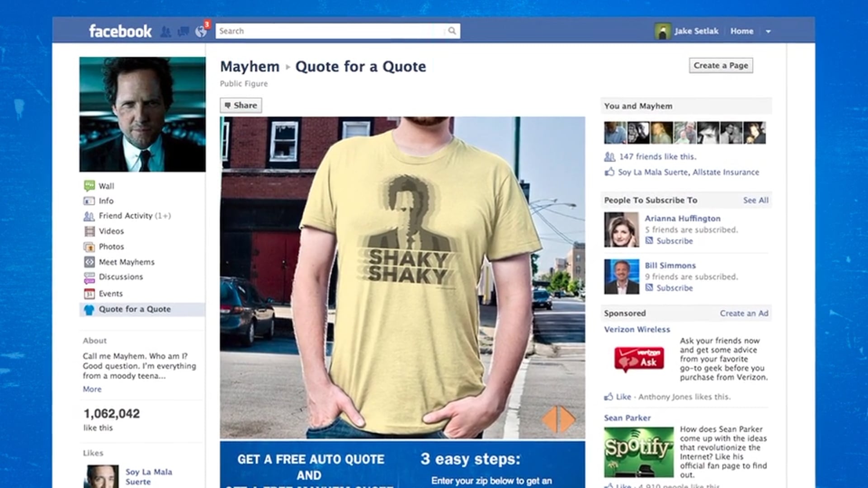The width and height of the screenshot is (868, 488).
Task: Open the Info tab
Action: [106, 201]
